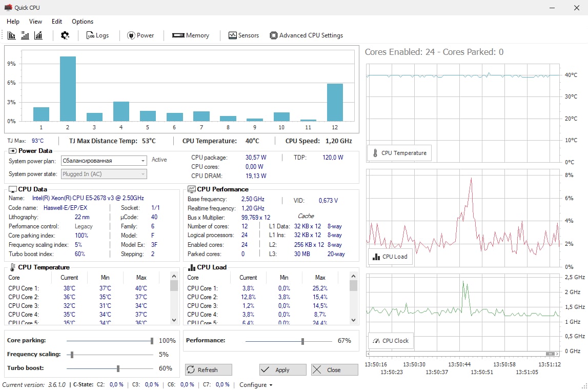Click the Current column header in CPU Temperature
The width and height of the screenshot is (588, 390).
69,278
